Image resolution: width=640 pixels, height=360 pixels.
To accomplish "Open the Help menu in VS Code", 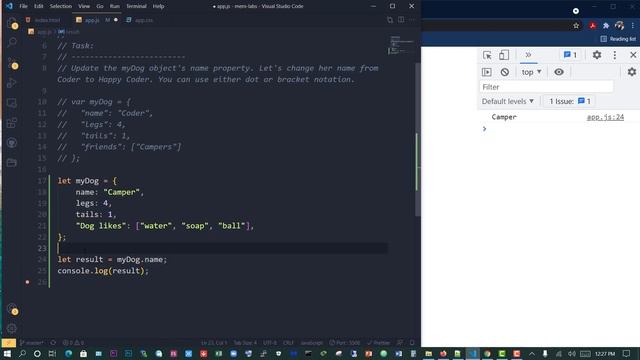I will coord(158,6).
